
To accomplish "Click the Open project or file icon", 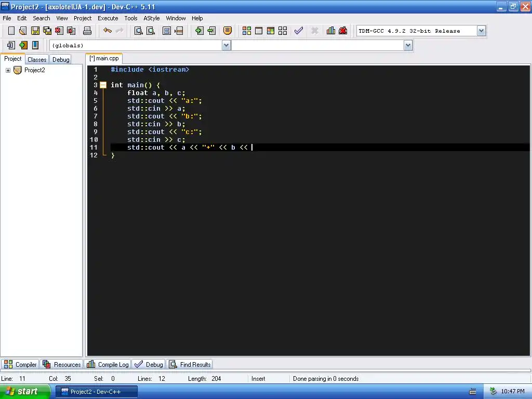I will 23,31.
